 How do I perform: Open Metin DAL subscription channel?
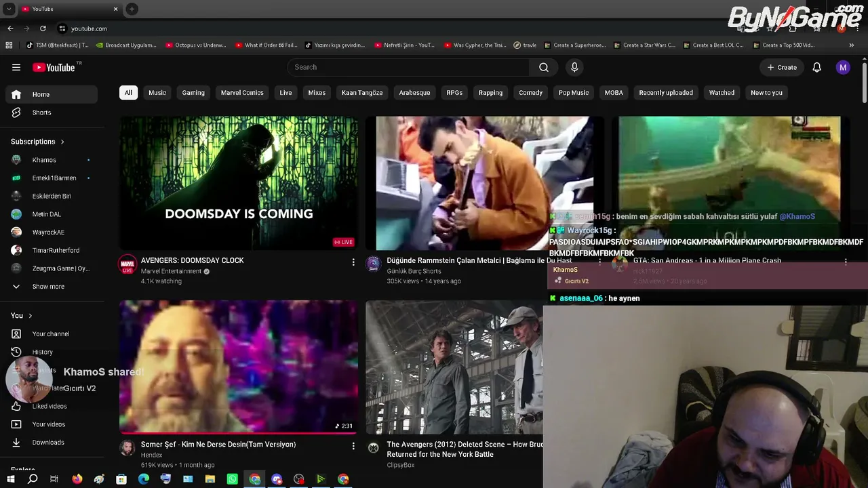pos(52,214)
